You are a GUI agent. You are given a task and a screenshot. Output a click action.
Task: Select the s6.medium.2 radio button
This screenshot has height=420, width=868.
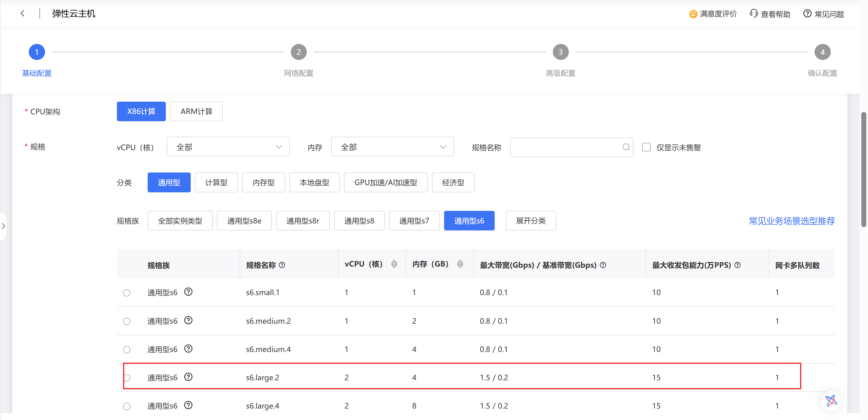[x=127, y=321]
